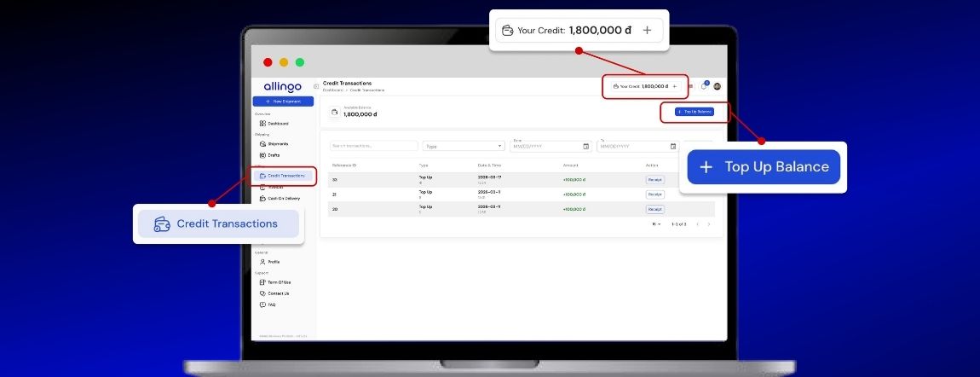Viewport: 980px width, 377px height.
Task: Open the FAQ sidebar item
Action: point(268,305)
